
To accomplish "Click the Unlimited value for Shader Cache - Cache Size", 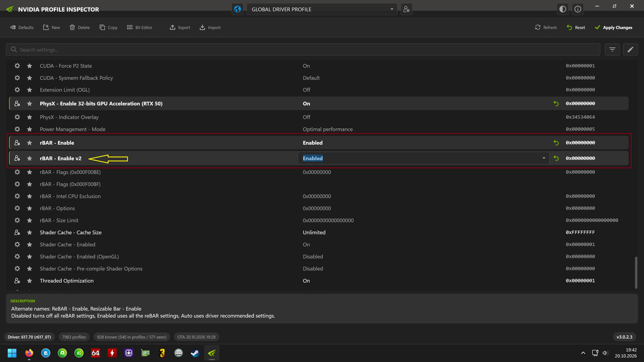I will pos(314,232).
